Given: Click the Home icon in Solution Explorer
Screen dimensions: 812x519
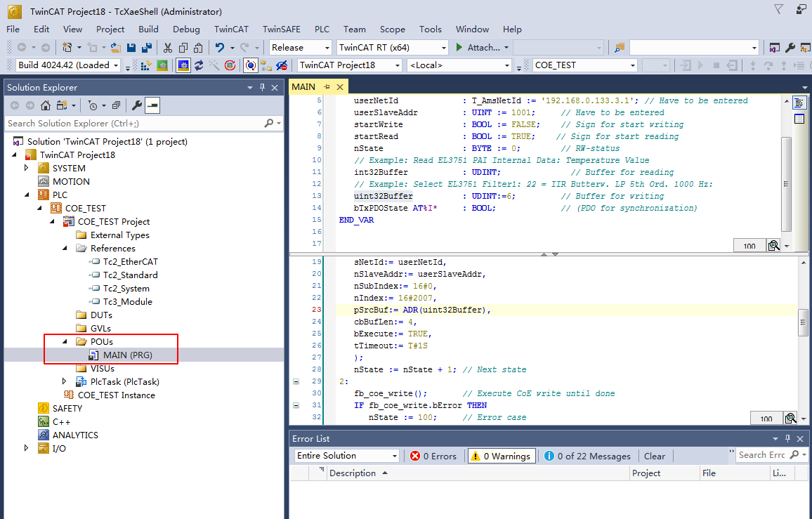Looking at the screenshot, I should pyautogui.click(x=46, y=105).
